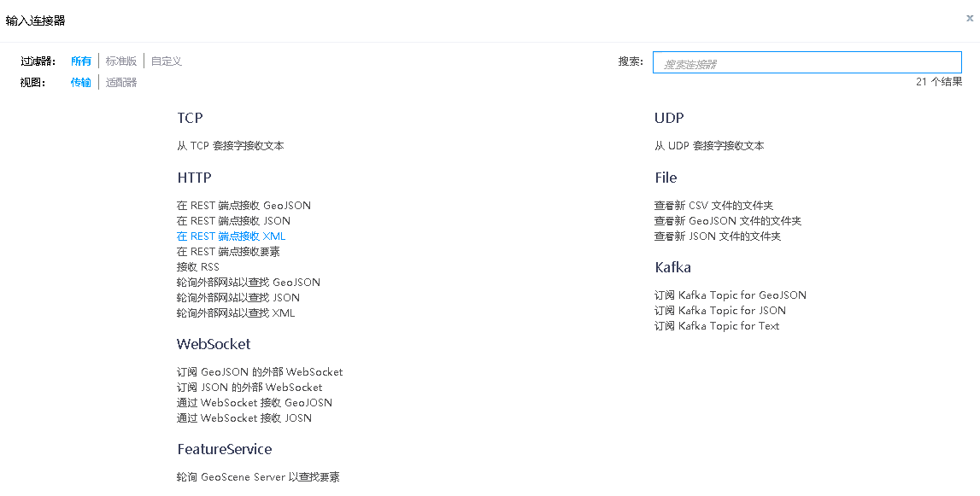This screenshot has height=496, width=980.
Task: Open 查看新 GeoJSON 文件的文件夹 connector
Action: [x=727, y=221]
